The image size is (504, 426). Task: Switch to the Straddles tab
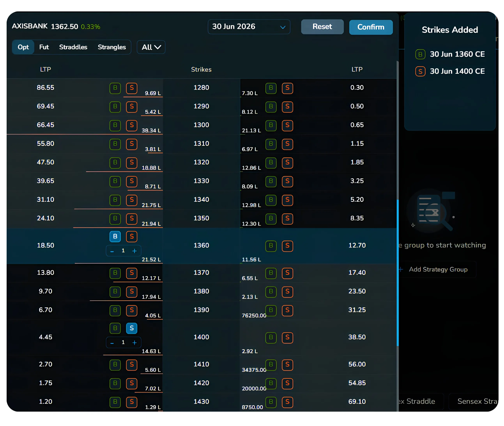pos(73,47)
